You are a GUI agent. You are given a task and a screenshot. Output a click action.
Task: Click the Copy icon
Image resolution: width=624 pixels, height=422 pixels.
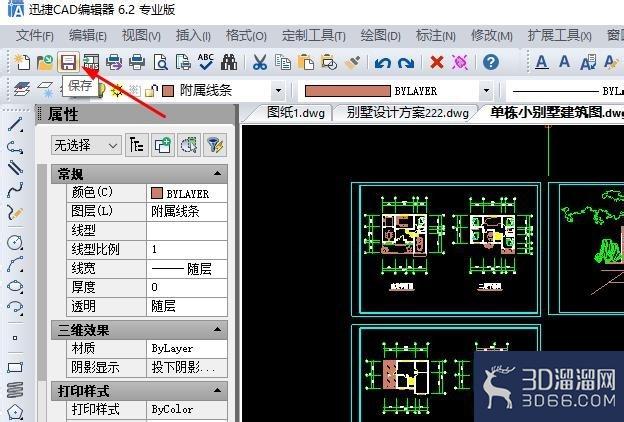[283, 62]
